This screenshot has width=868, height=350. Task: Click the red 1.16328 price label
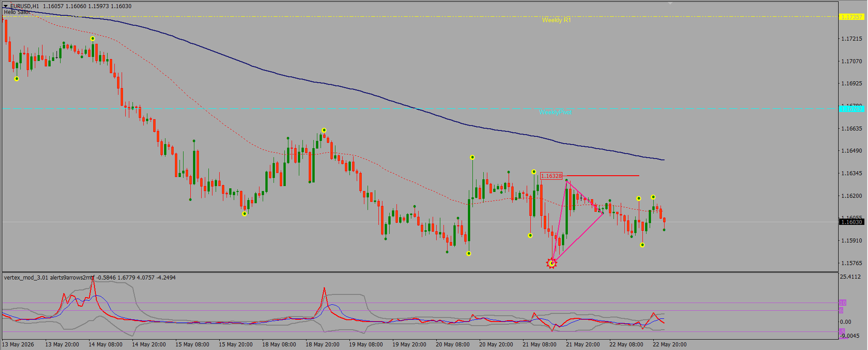click(551, 176)
